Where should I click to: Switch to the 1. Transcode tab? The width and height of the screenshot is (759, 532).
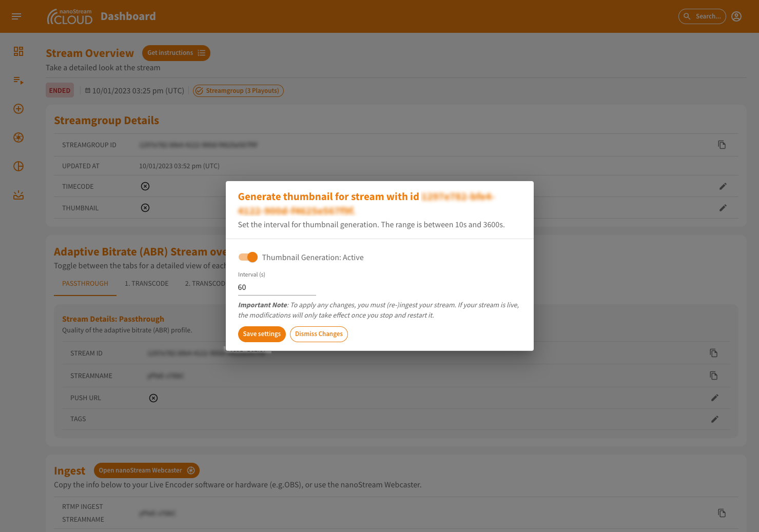click(146, 283)
